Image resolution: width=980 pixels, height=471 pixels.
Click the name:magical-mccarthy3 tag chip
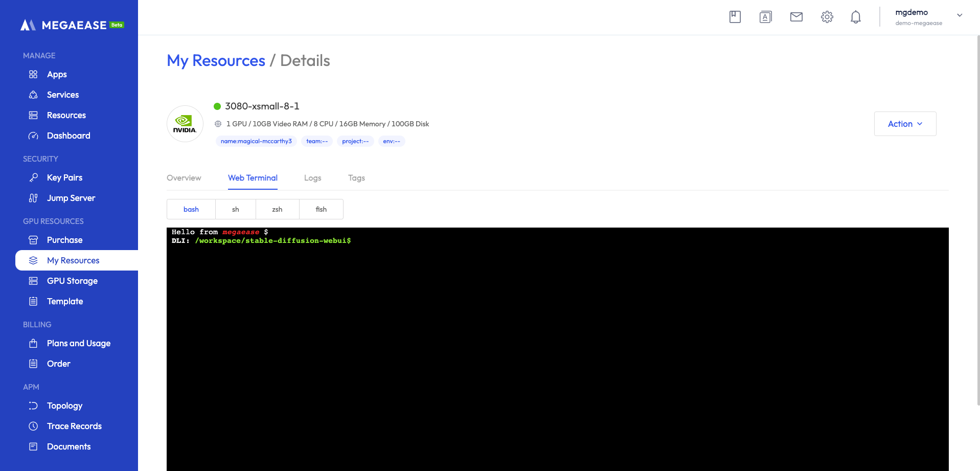[x=256, y=141]
